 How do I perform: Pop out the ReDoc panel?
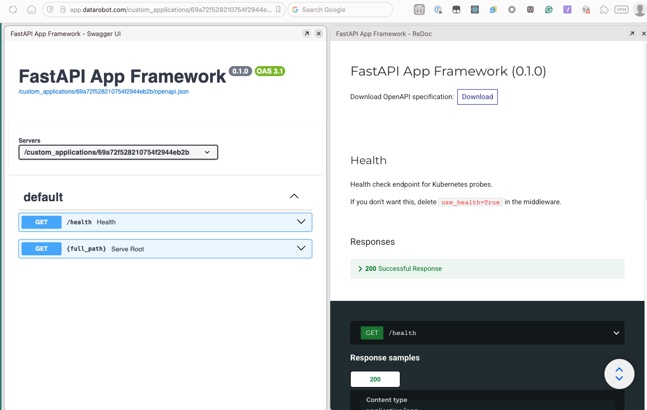click(x=632, y=34)
